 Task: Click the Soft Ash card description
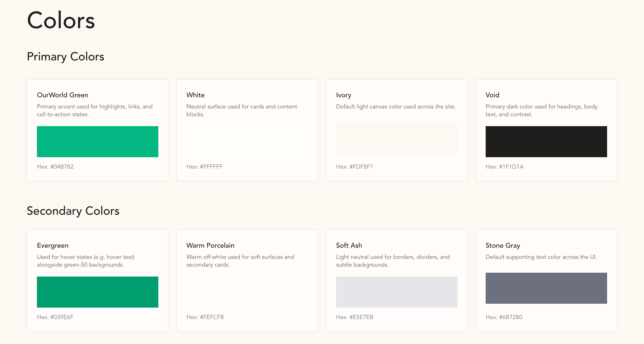[393, 261]
